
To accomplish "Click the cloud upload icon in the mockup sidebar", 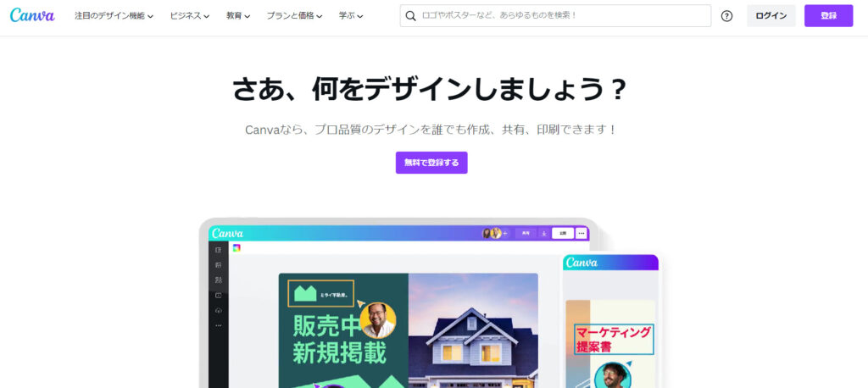I will coord(218,311).
